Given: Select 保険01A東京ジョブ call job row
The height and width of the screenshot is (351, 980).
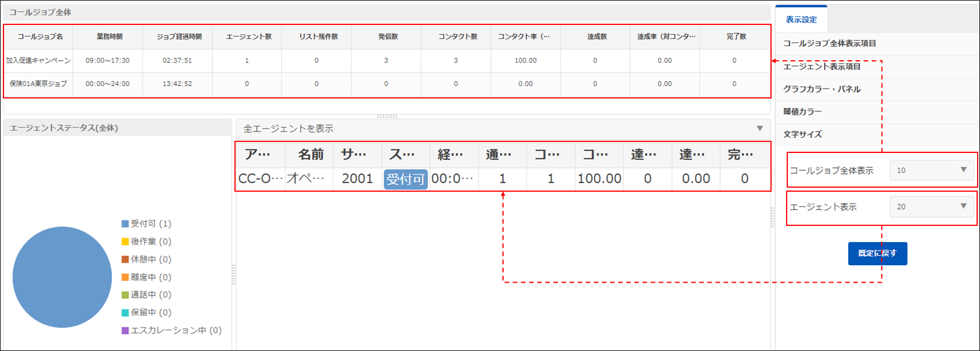Looking at the screenshot, I should coord(38,84).
